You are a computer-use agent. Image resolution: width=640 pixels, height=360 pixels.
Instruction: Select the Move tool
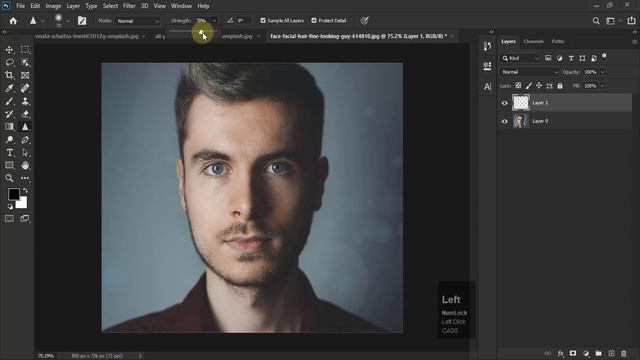[x=9, y=50]
